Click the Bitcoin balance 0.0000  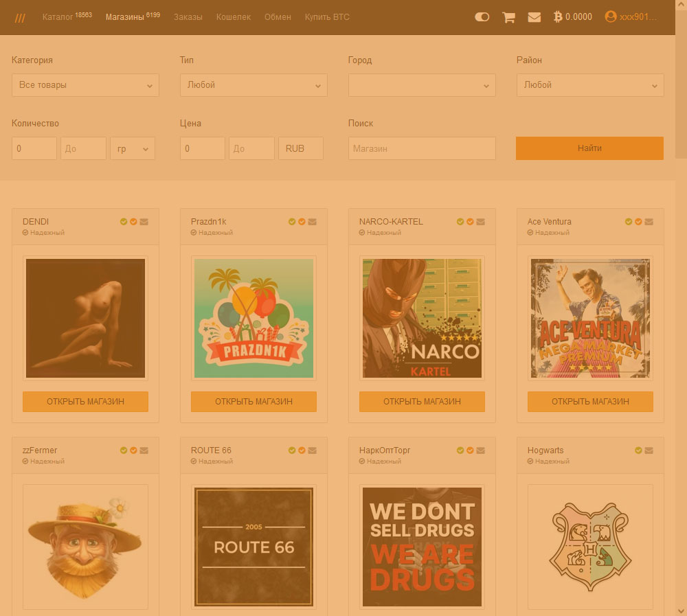(573, 17)
